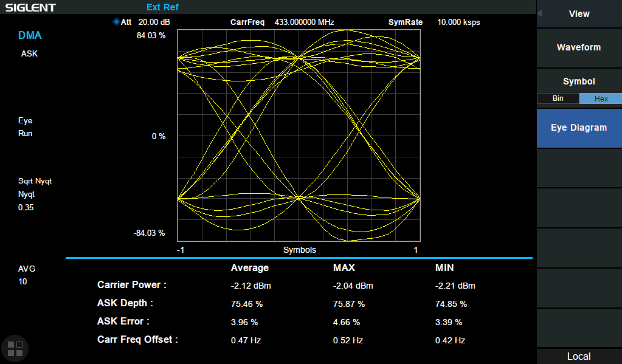Click the Nyqt filter label

[26, 194]
